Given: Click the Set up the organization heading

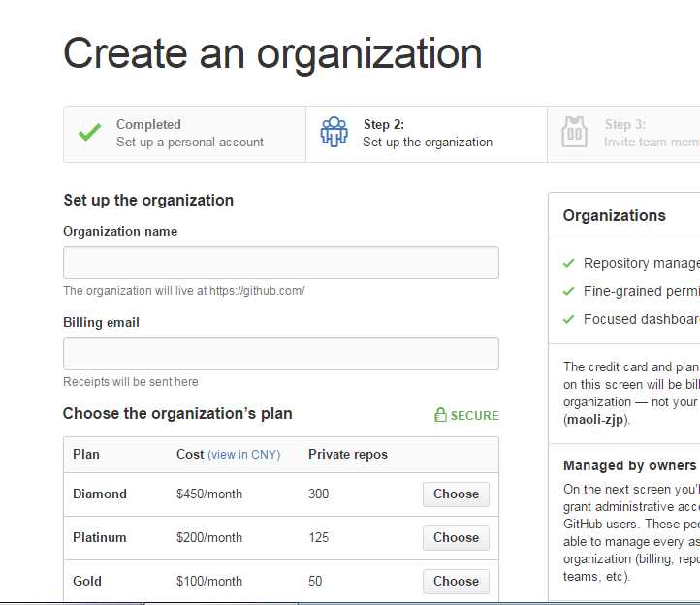Looking at the screenshot, I should pos(148,200).
